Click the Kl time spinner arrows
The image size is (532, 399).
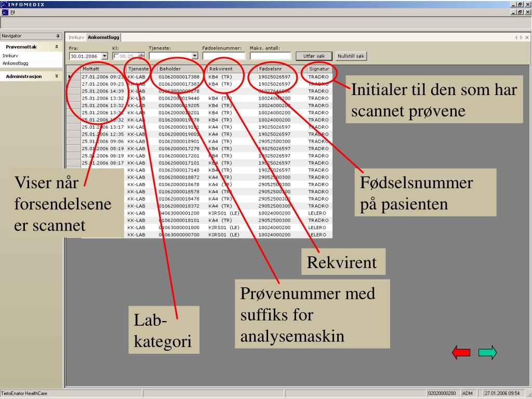click(x=142, y=56)
